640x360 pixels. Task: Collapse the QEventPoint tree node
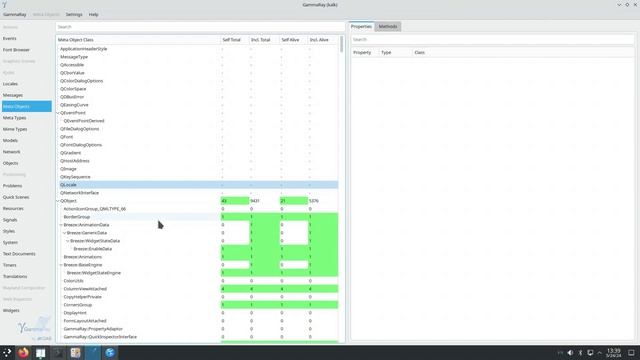point(58,113)
